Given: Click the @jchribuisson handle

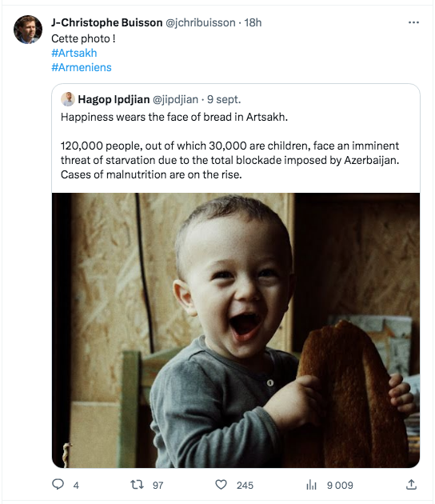Looking at the screenshot, I should click(201, 23).
